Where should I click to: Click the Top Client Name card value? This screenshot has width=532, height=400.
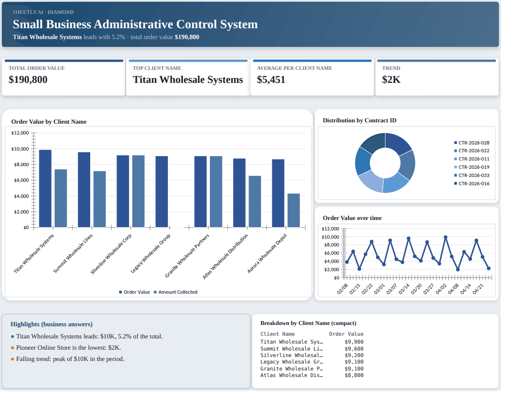coord(188,80)
